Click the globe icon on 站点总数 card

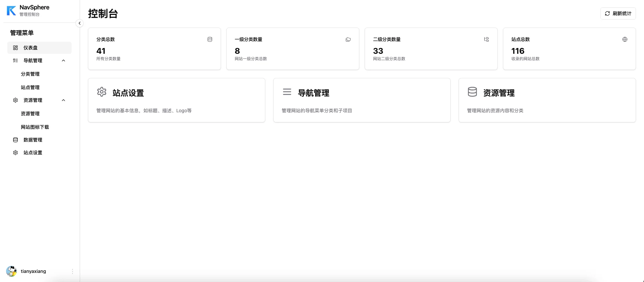(x=625, y=39)
